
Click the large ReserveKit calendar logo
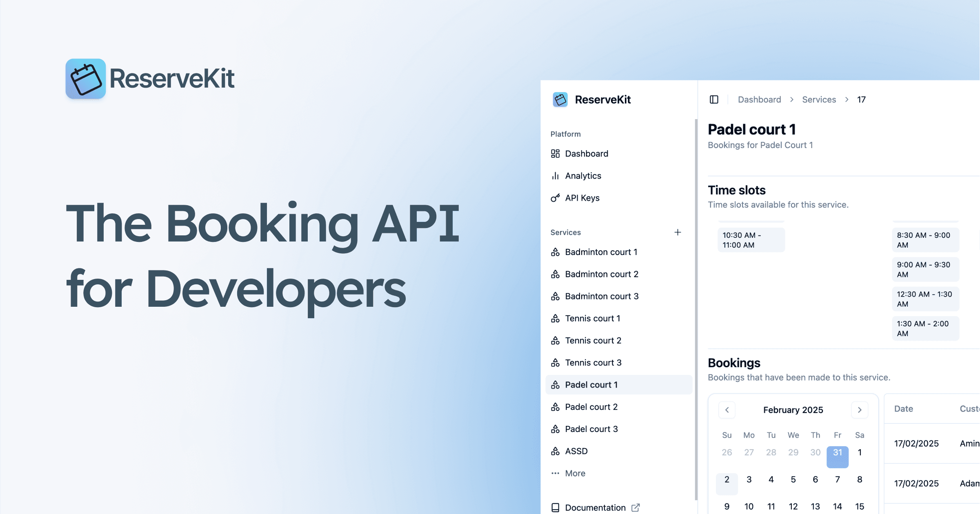(x=86, y=78)
